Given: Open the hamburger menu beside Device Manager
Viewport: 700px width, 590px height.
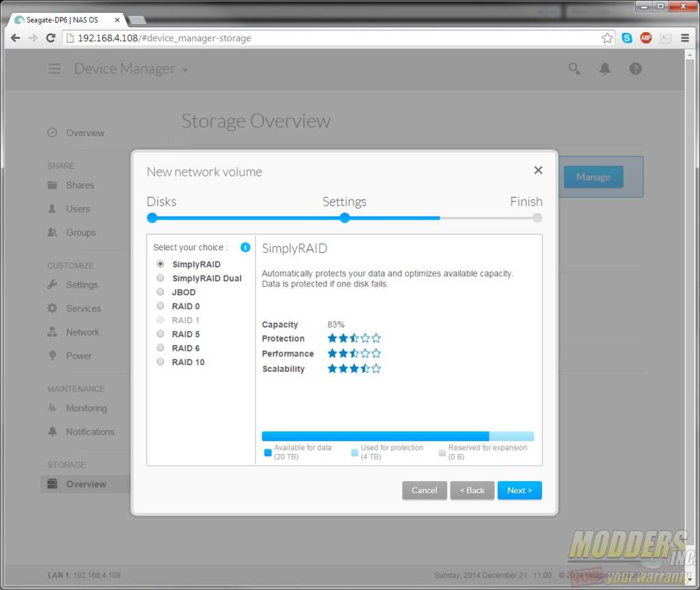Looking at the screenshot, I should pyautogui.click(x=55, y=69).
